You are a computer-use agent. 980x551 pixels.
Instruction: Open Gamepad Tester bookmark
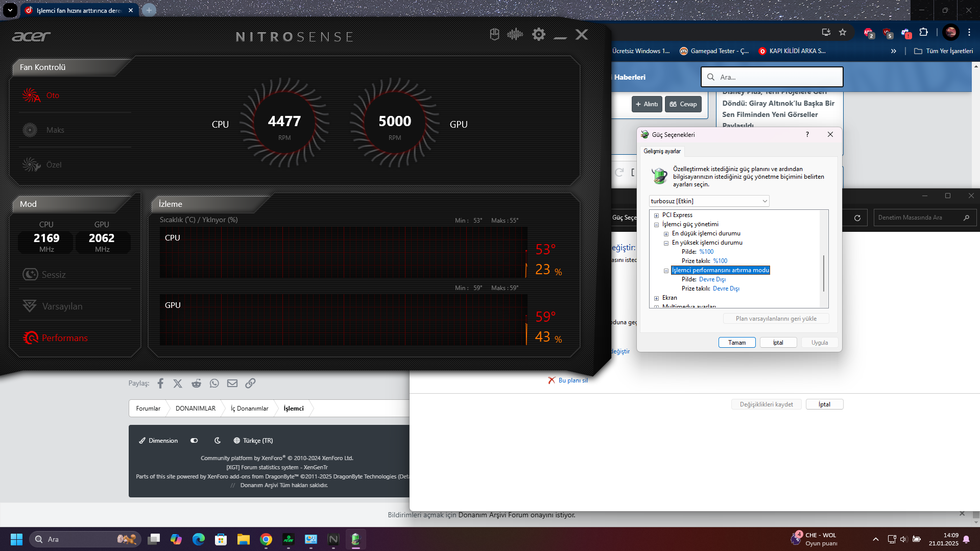tap(714, 51)
